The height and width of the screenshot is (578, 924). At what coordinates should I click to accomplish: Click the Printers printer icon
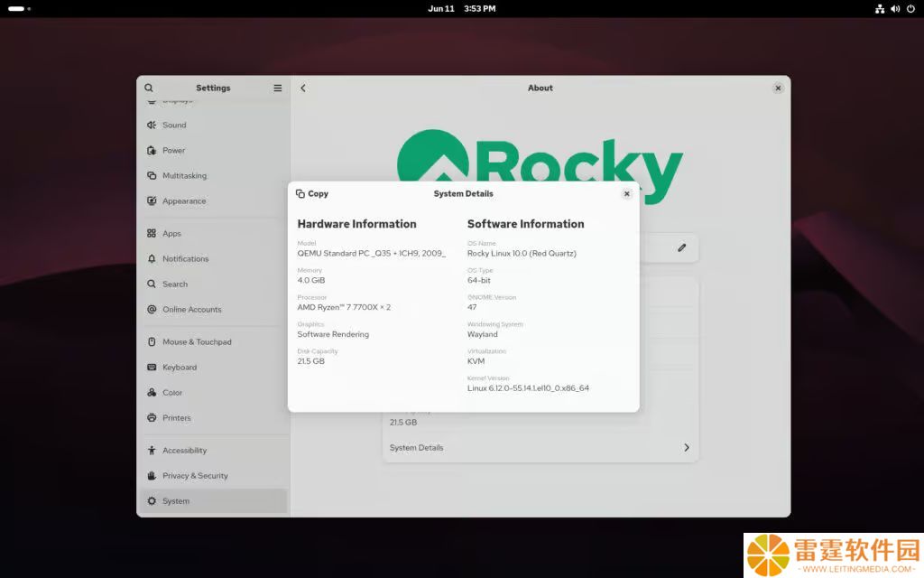[152, 418]
